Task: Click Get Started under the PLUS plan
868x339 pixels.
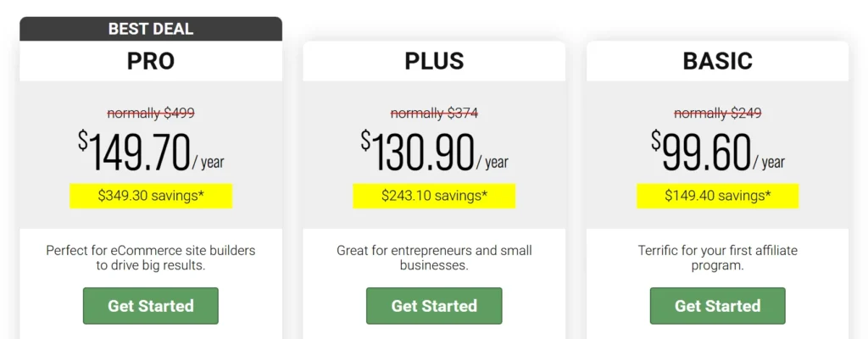Action: [x=434, y=306]
